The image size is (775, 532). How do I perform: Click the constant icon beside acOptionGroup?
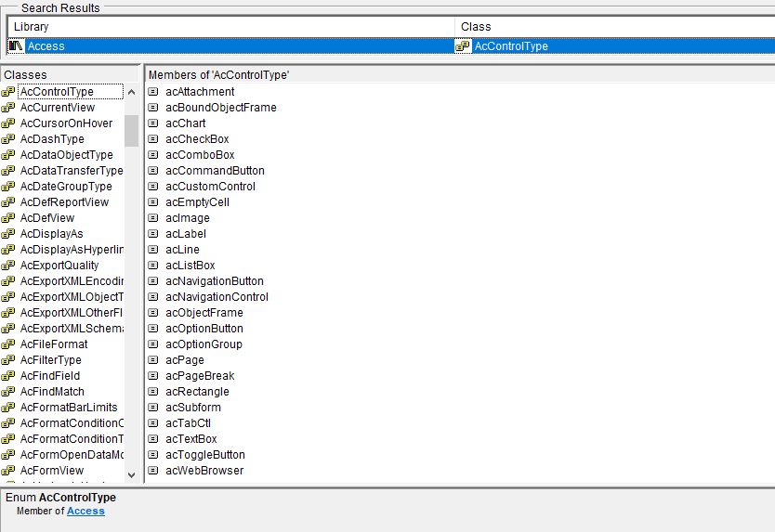[153, 344]
